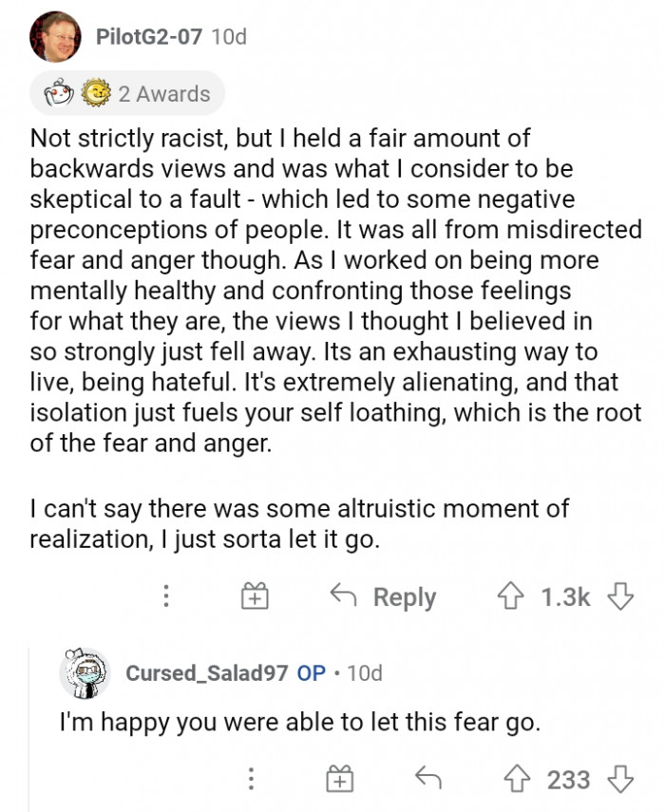The width and height of the screenshot is (665, 812).
Task: Upvote PilotG2-07's comment
Action: pyautogui.click(x=513, y=596)
